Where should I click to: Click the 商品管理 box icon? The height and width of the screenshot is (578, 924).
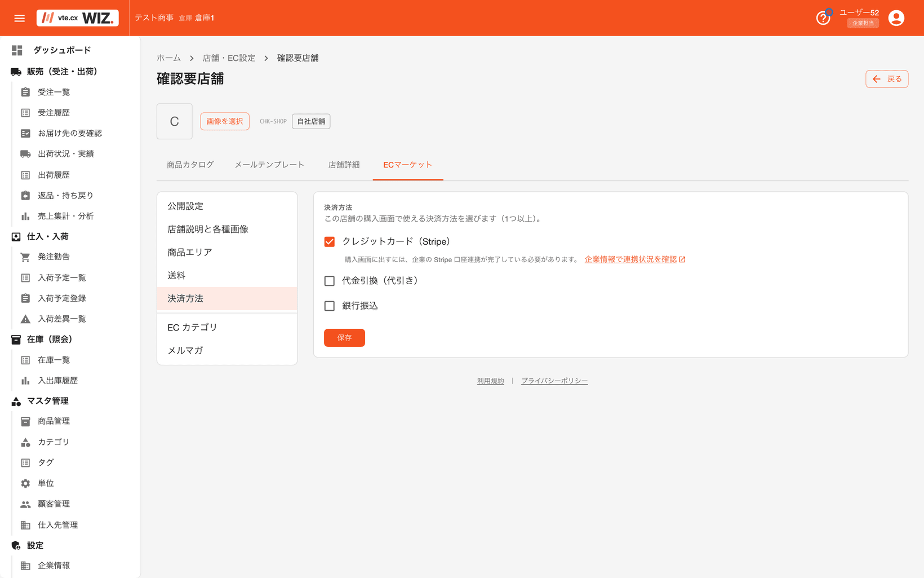tap(25, 421)
